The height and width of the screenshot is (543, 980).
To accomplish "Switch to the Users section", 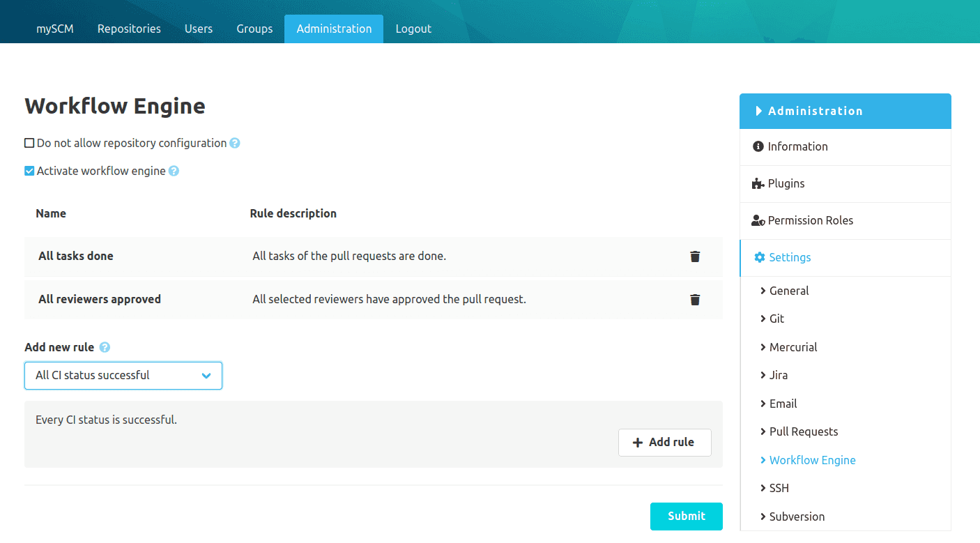I will 199,29.
